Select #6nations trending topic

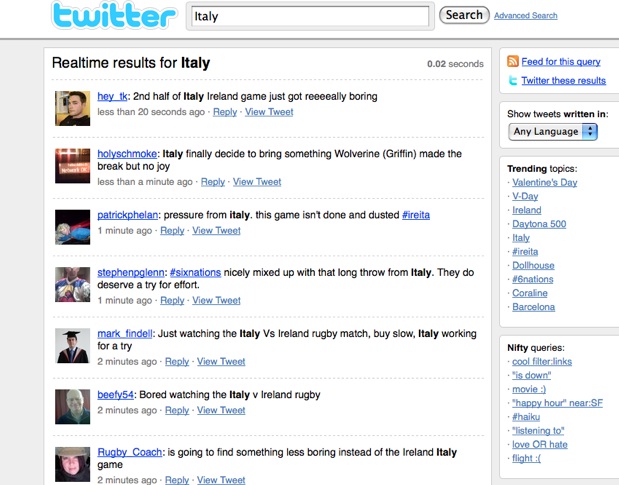533,279
